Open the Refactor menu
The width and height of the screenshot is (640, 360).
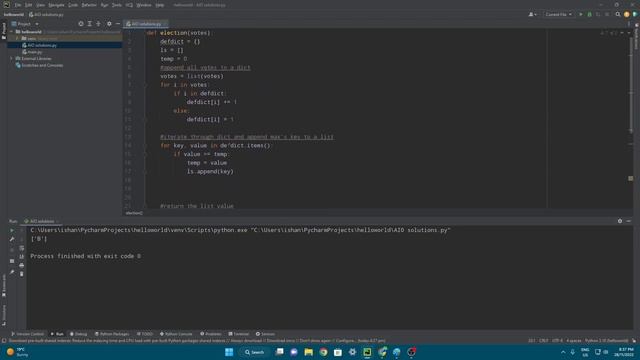click(x=89, y=5)
